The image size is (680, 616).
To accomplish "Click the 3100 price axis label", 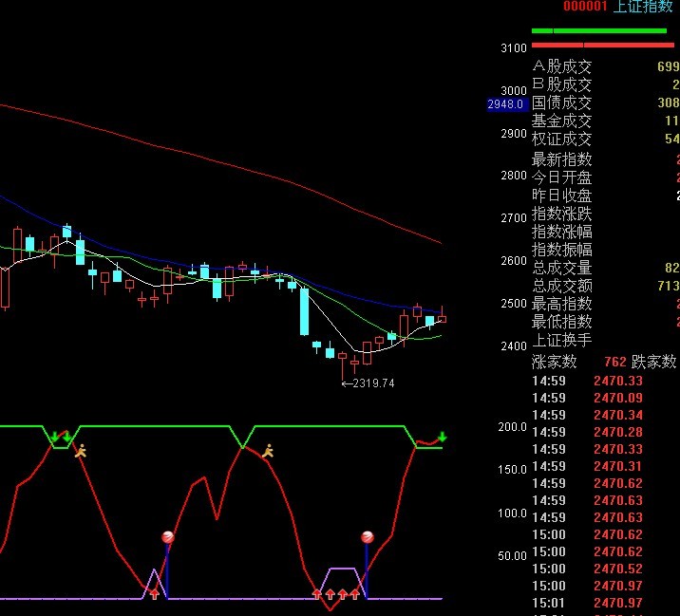I will click(514, 48).
